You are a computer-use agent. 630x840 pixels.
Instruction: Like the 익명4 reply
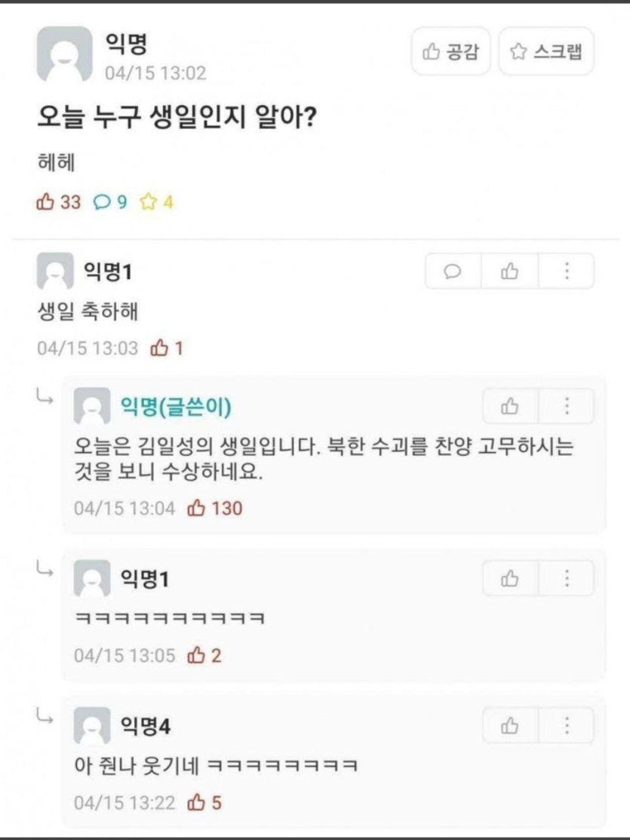pos(510,726)
